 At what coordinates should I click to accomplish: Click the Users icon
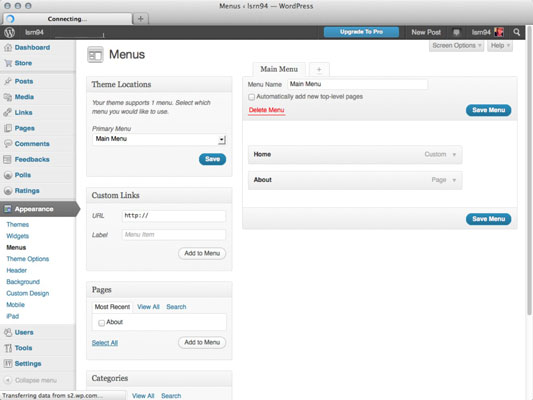tap(8, 332)
